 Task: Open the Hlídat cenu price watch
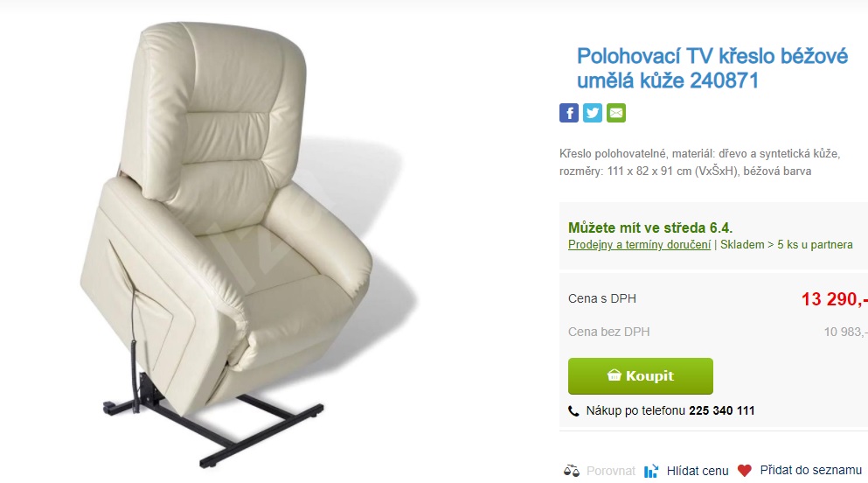pos(698,471)
